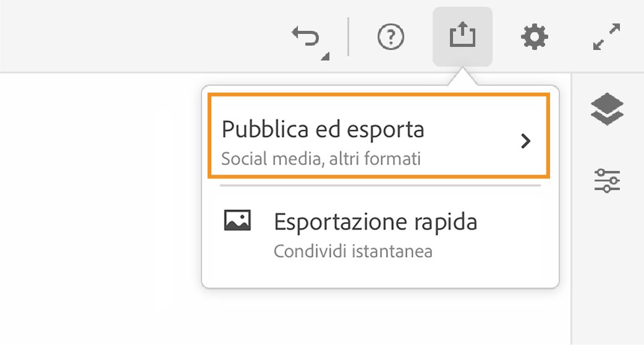The height and width of the screenshot is (345, 644).
Task: Expand the chevron beside Pubblica ed esporta
Action: (526, 141)
